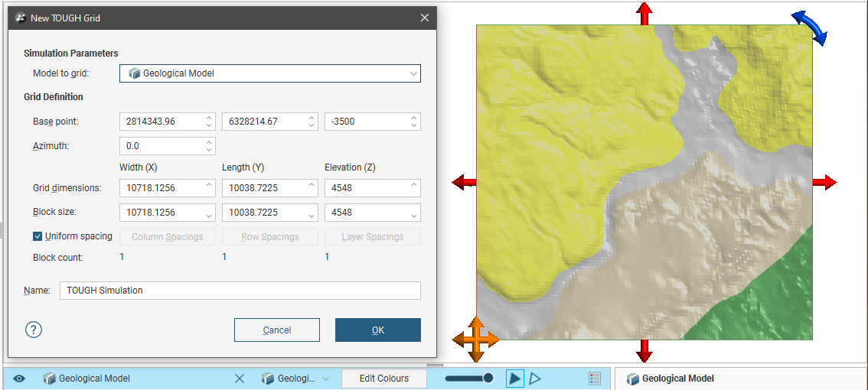Click the red arrow handle above the grid
This screenshot has height=390, width=868.
point(644,12)
